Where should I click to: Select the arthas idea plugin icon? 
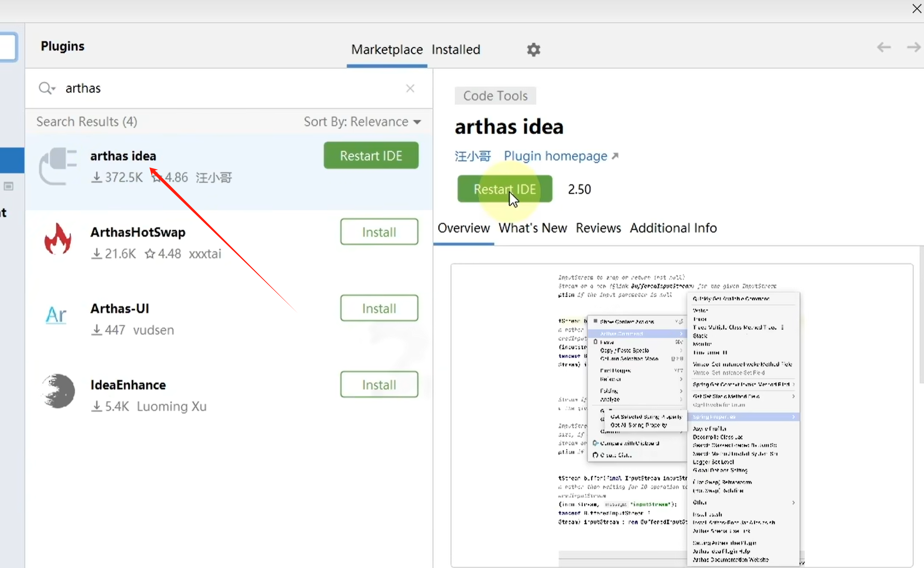[x=58, y=166]
